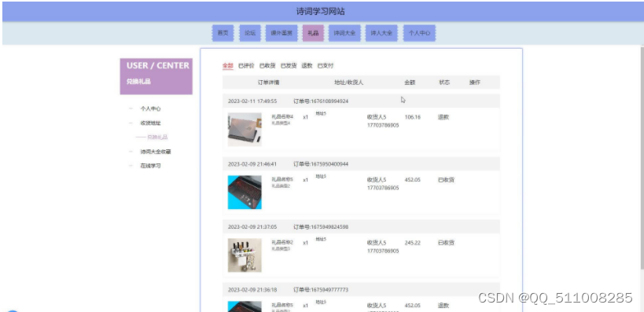
Task: Click gift name 礼品名称4
Action: 282,116
